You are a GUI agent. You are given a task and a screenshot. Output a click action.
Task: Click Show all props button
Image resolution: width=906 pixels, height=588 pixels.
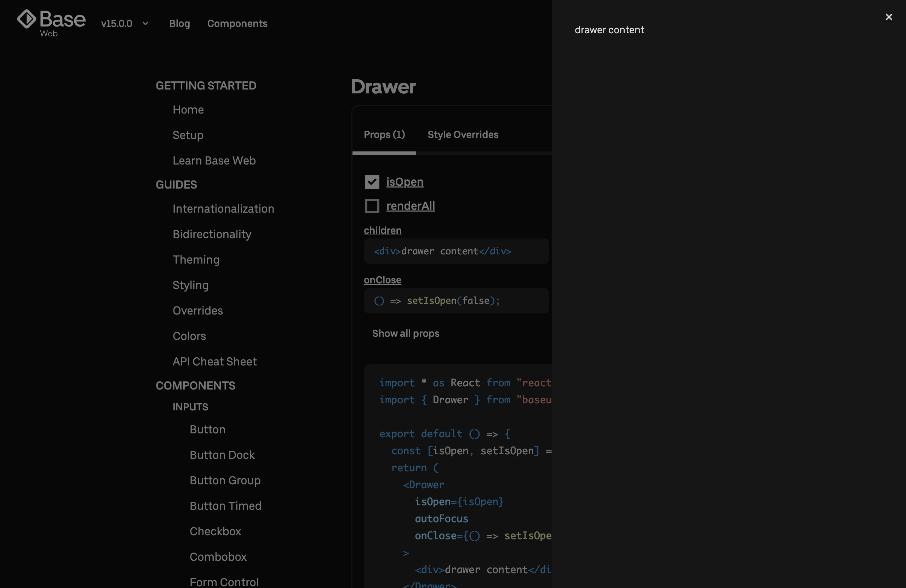click(x=406, y=333)
